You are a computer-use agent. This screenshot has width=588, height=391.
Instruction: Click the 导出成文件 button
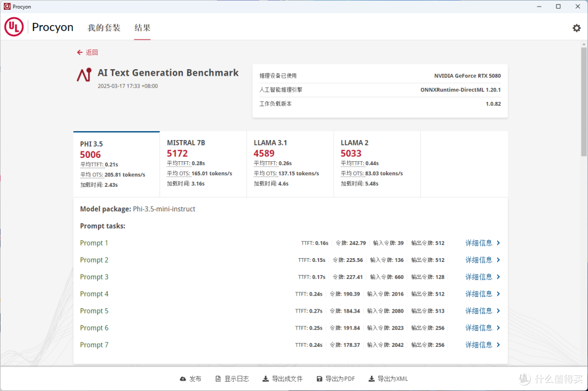point(283,378)
